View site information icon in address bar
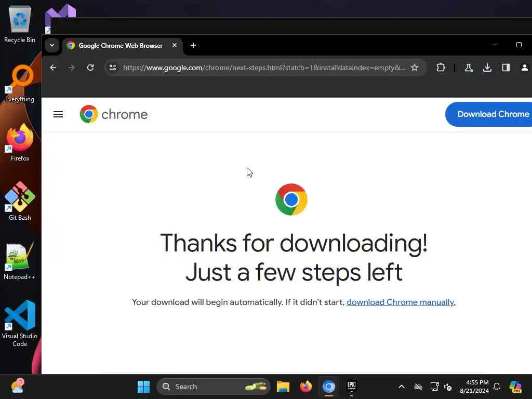This screenshot has height=399, width=532. [x=113, y=68]
